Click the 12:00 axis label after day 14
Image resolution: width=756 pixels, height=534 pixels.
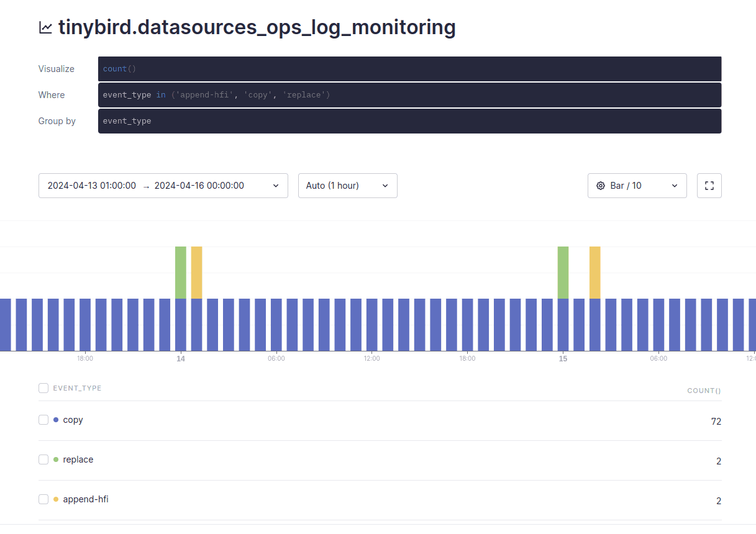coord(371,359)
